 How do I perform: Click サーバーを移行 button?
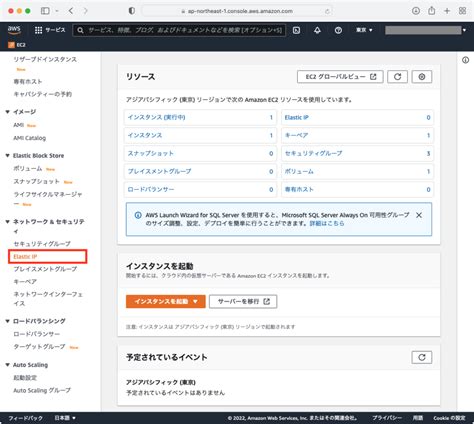[x=243, y=301]
